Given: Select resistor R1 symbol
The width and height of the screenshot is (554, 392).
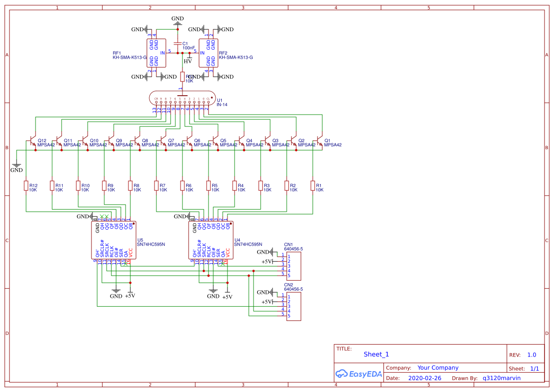Looking at the screenshot, I should pos(313,186).
